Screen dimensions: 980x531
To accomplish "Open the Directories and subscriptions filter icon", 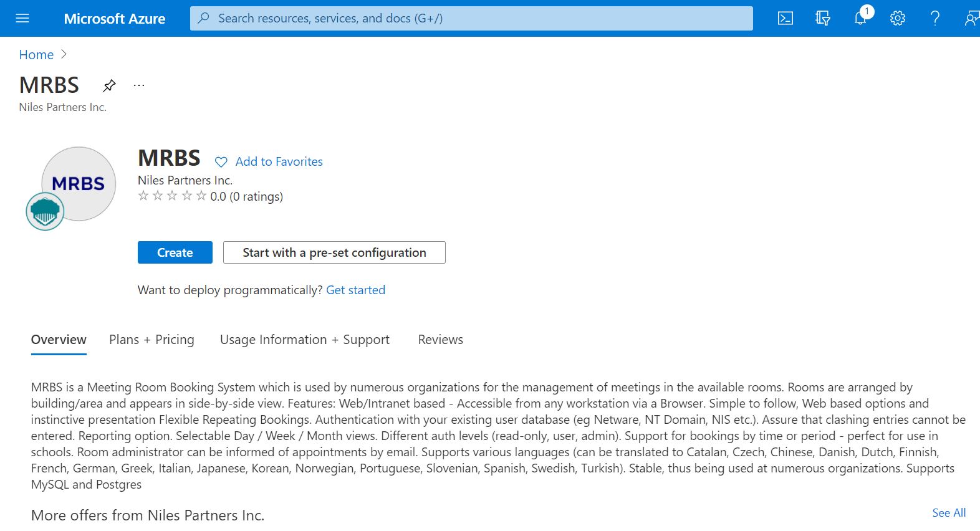I will point(823,18).
